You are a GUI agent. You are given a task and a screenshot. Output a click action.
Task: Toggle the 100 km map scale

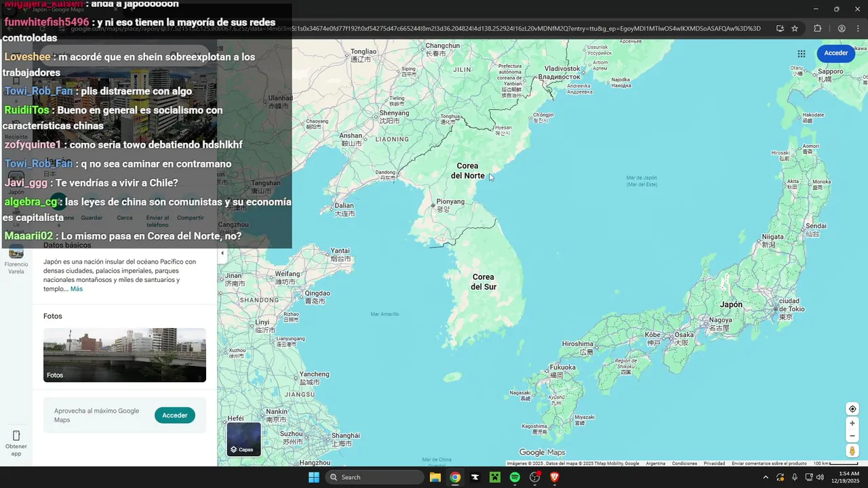coord(835,464)
